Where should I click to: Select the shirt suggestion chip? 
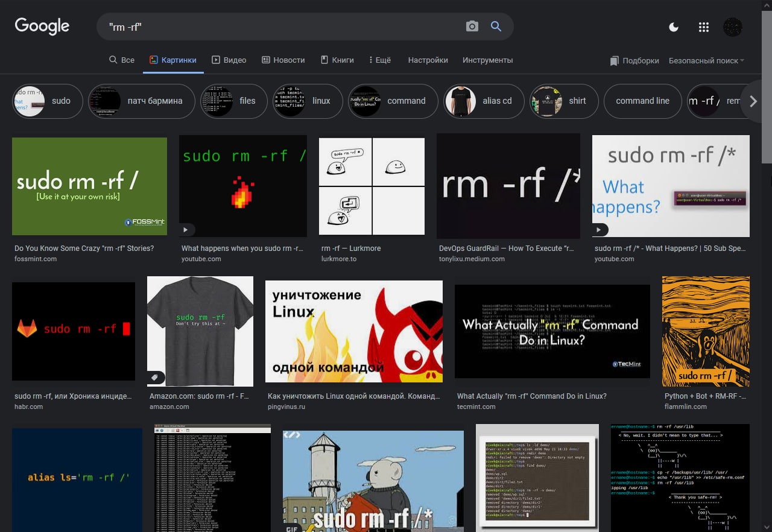pyautogui.click(x=564, y=101)
